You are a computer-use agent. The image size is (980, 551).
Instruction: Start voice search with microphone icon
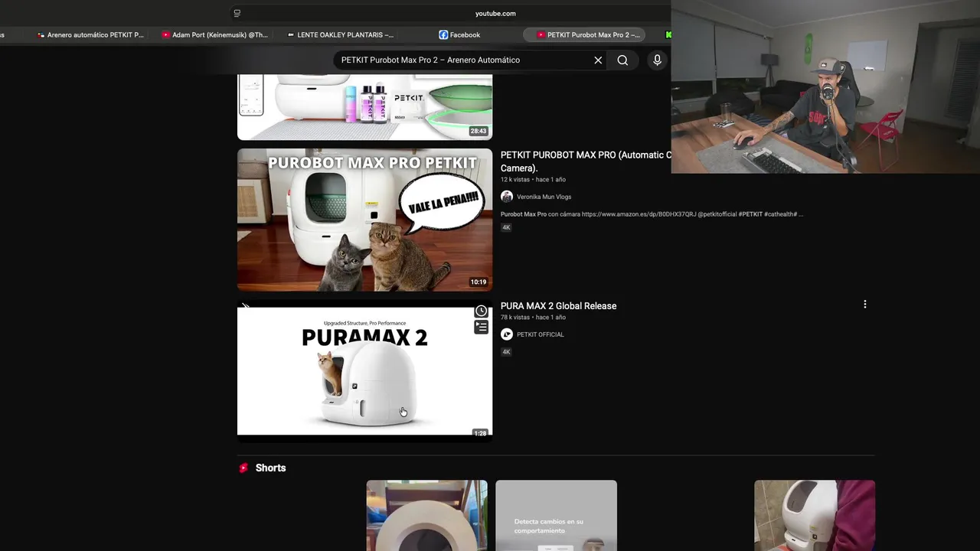(x=657, y=60)
